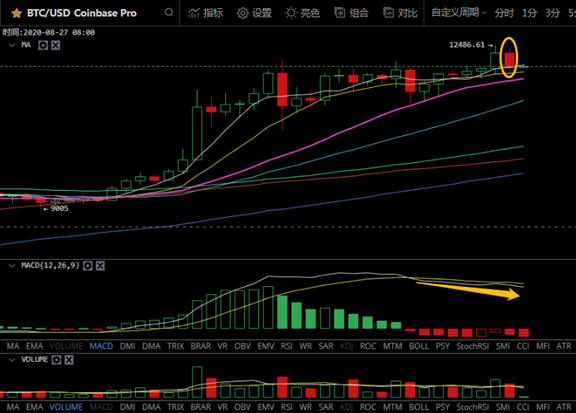Viewport: 576px width, 413px height.
Task: Select StochRSI in the MACD panel indicator row
Action: pyautogui.click(x=473, y=346)
